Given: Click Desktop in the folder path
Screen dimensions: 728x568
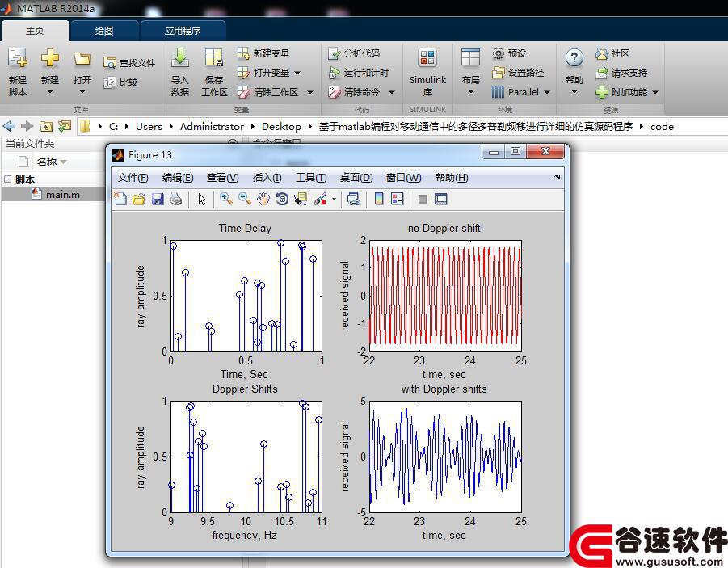Looking at the screenshot, I should point(281,126).
